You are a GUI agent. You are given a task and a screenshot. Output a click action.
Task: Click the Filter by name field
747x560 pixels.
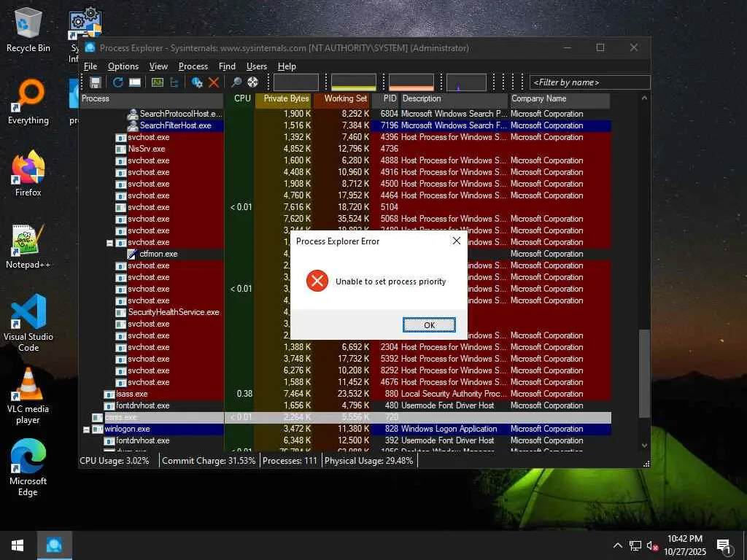pyautogui.click(x=589, y=82)
